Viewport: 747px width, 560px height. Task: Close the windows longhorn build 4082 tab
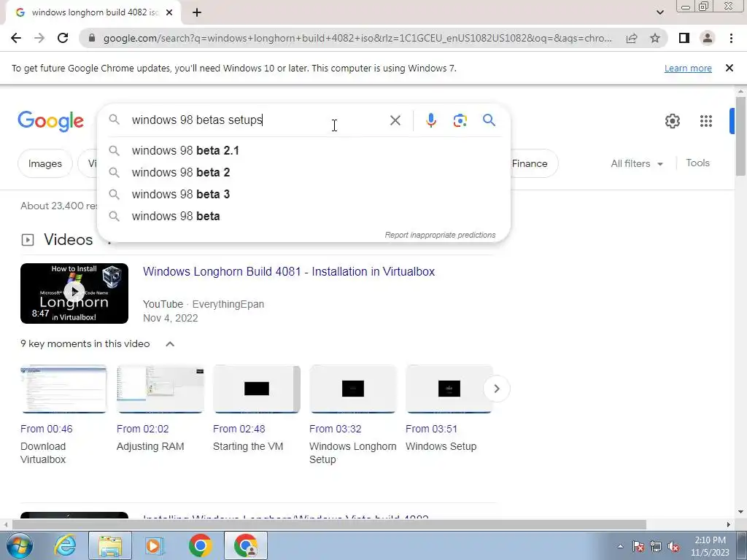(x=169, y=13)
